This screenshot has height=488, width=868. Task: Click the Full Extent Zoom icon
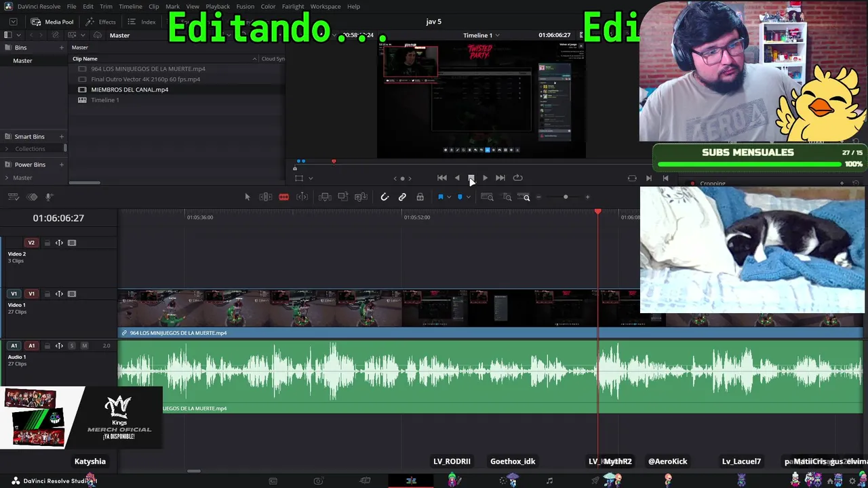click(487, 197)
